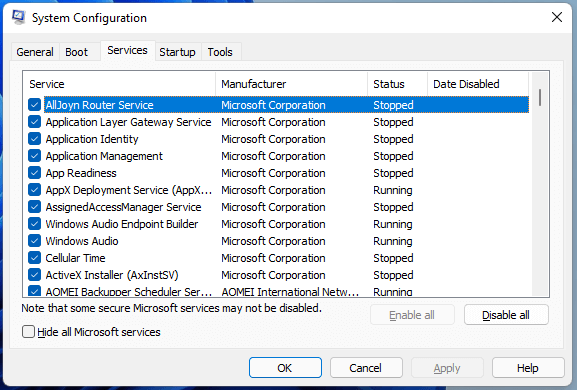This screenshot has width=577, height=390.
Task: Go to the Startup tab
Action: tap(177, 52)
